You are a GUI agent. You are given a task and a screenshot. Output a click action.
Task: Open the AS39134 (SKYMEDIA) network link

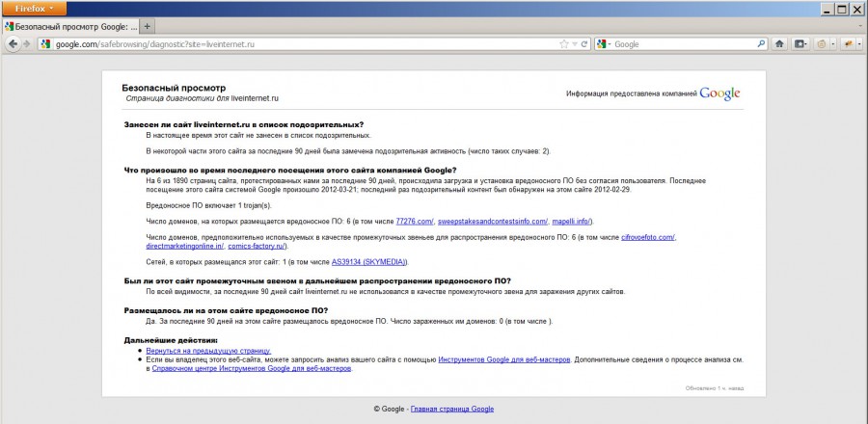coord(369,261)
